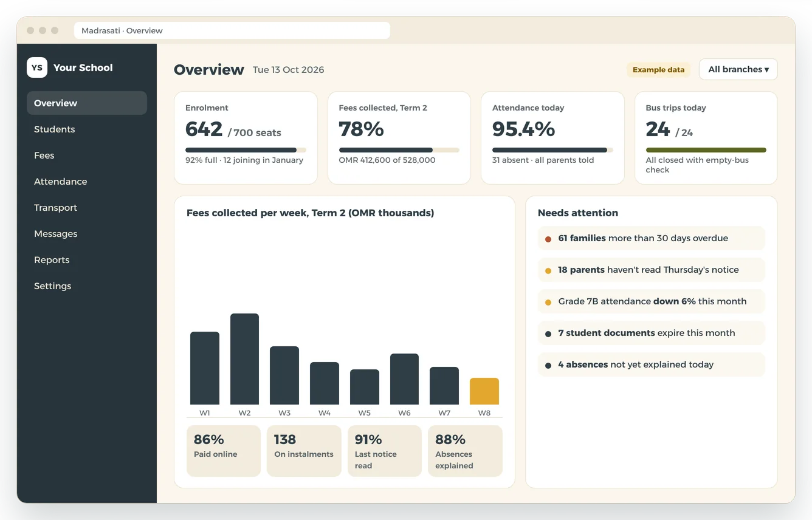This screenshot has width=812, height=520.
Task: Open Settings in the sidebar
Action: 87,286
